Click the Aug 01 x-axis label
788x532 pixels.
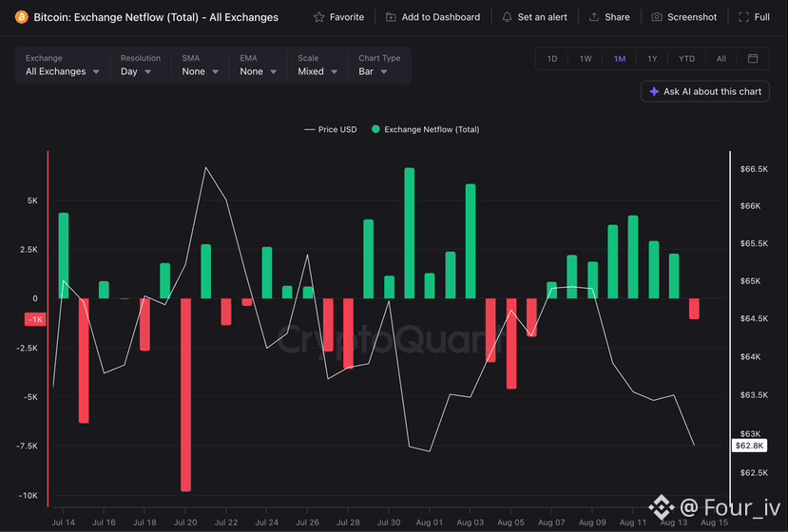[x=430, y=522]
